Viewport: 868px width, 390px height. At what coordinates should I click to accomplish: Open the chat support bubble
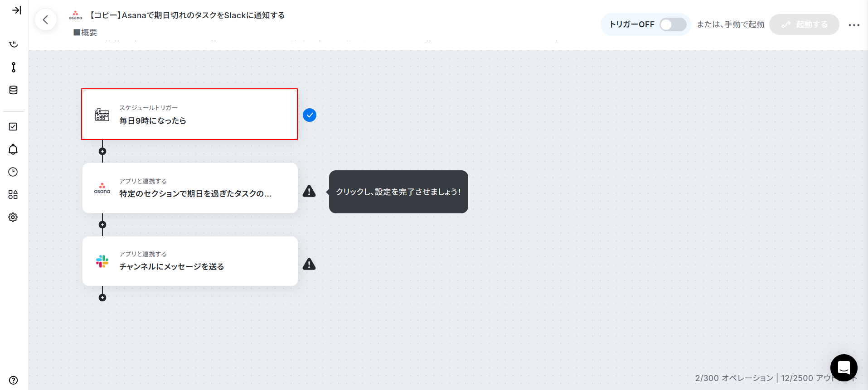point(844,367)
